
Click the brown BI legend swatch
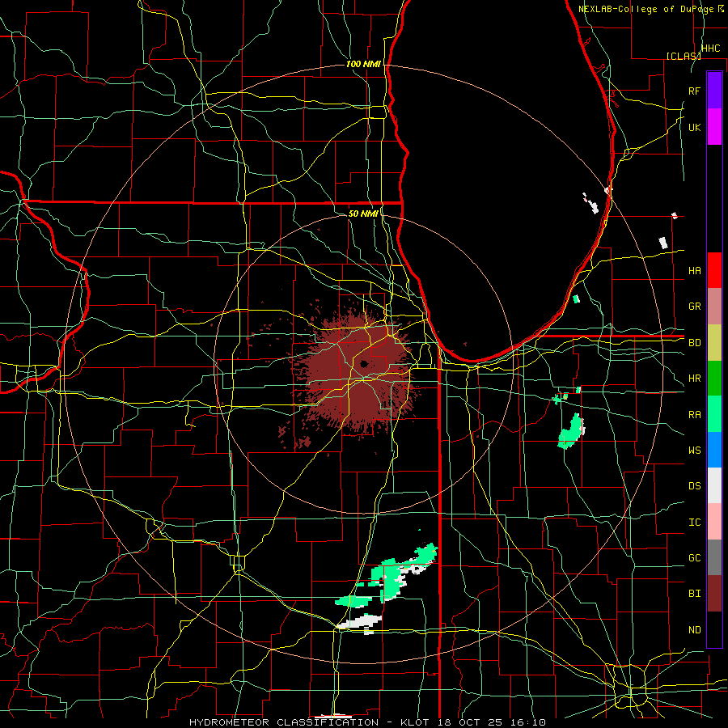pyautogui.click(x=714, y=594)
